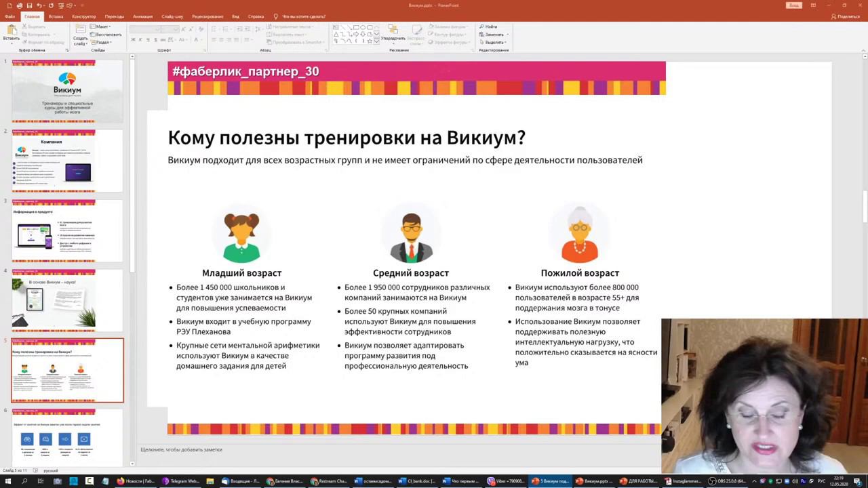Select slide 3 thumbnail 'Информация о продукте'
The image size is (868, 488).
point(67,231)
